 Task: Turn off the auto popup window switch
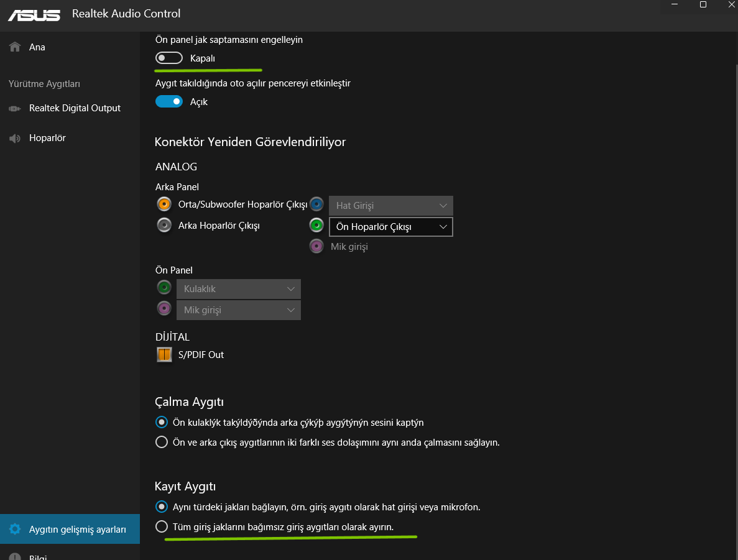(169, 102)
